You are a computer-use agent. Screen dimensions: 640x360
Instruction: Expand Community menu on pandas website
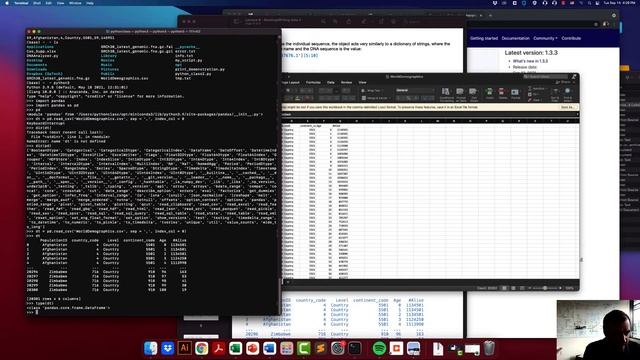coord(545,38)
